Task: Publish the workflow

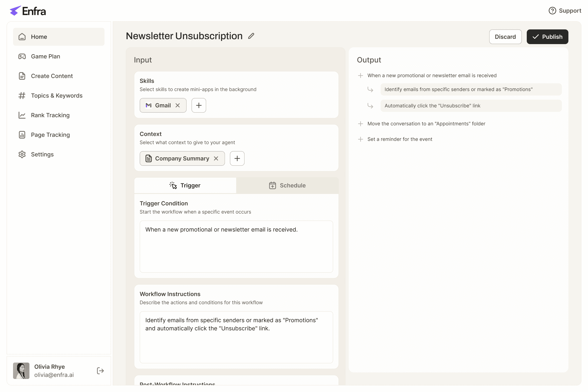Action: pyautogui.click(x=547, y=37)
